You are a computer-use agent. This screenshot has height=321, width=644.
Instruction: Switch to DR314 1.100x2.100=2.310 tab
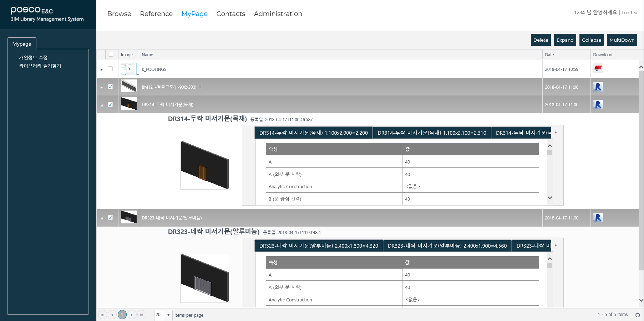[432, 133]
